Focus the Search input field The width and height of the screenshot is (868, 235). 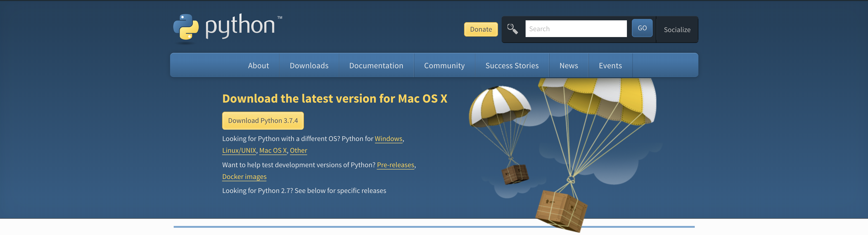coord(576,29)
